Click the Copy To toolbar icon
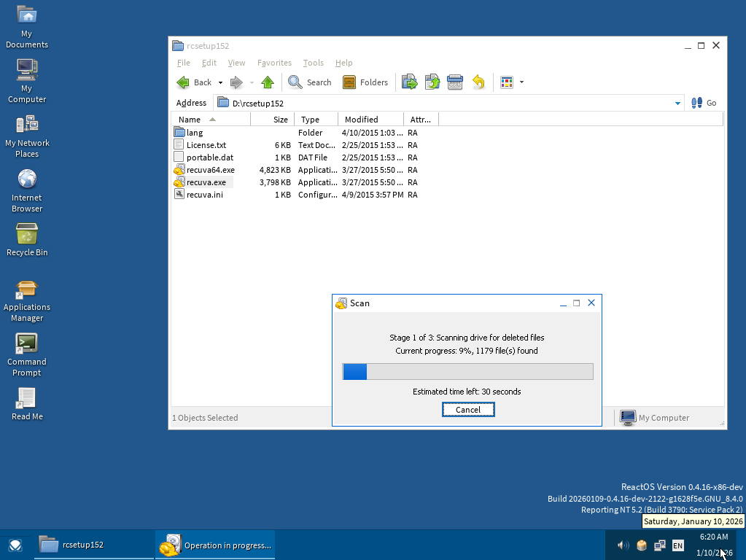This screenshot has height=560, width=746. (x=432, y=82)
